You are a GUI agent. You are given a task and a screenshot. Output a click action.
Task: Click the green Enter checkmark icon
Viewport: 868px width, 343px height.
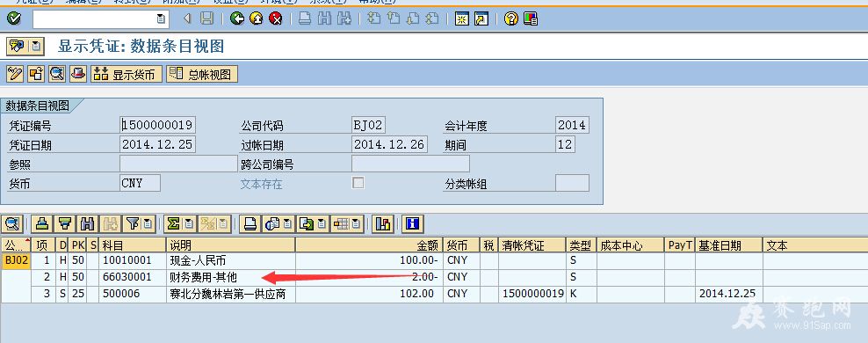point(14,18)
